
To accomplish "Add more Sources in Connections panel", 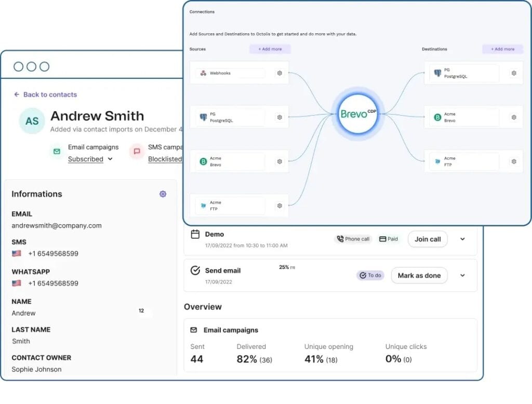I will coord(270,49).
